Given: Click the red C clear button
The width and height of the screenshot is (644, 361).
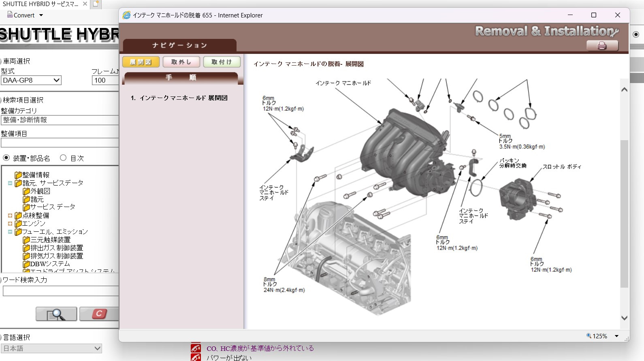Looking at the screenshot, I should (99, 314).
